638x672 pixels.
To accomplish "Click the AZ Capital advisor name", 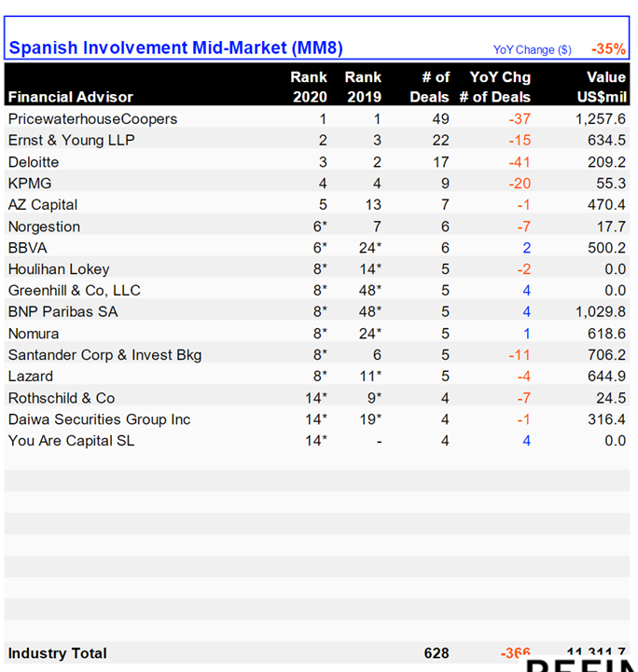I will 43,205.
